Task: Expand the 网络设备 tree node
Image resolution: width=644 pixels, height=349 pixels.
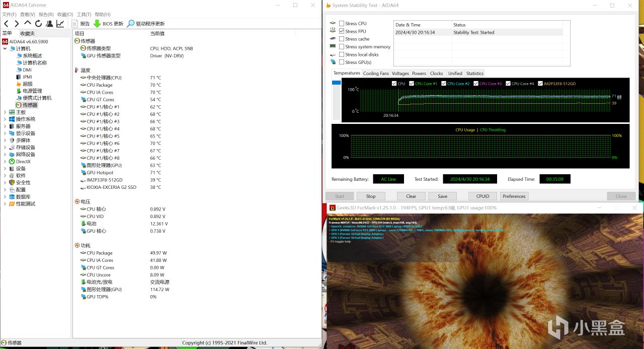Action: (x=5, y=155)
